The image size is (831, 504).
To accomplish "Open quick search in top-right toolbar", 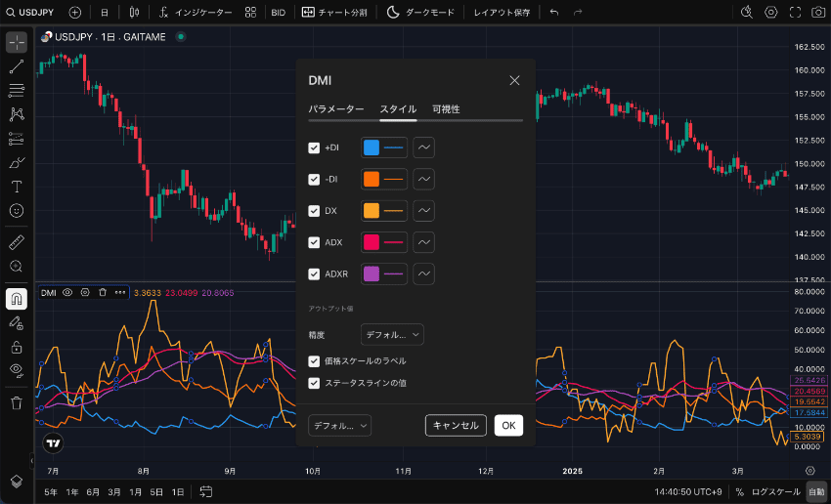I will point(747,12).
